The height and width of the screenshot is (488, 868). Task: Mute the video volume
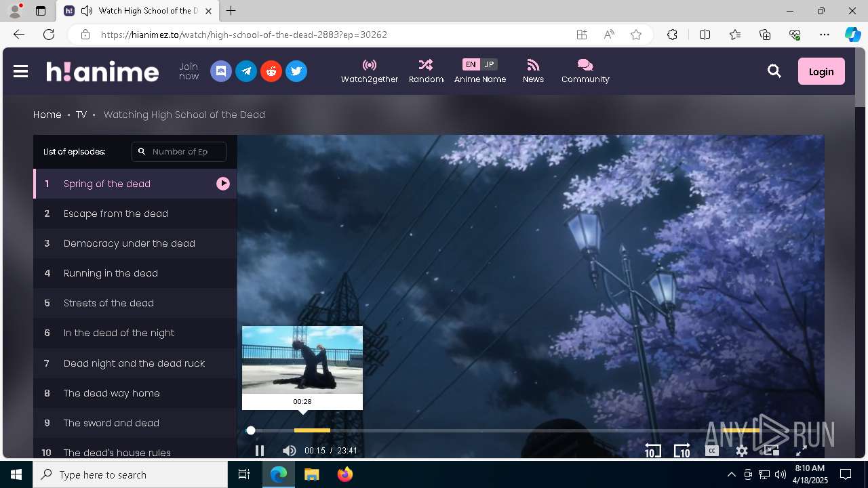coord(289,451)
